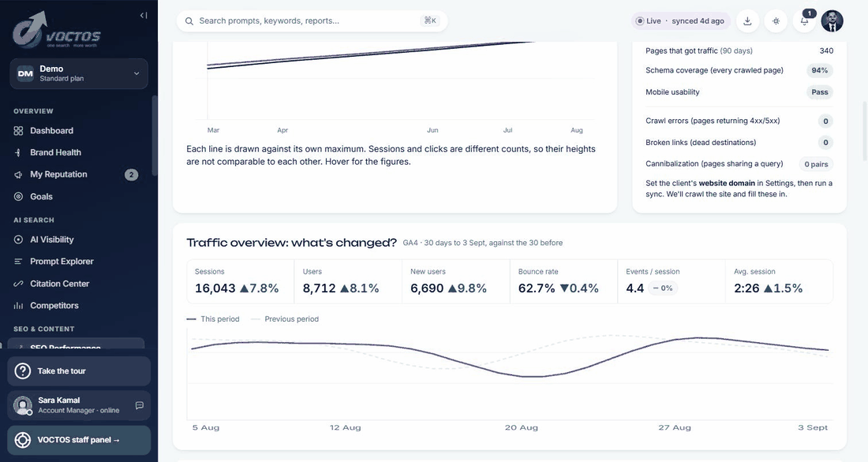This screenshot has width=868, height=462.
Task: Click the Goals target icon
Action: tap(18, 196)
